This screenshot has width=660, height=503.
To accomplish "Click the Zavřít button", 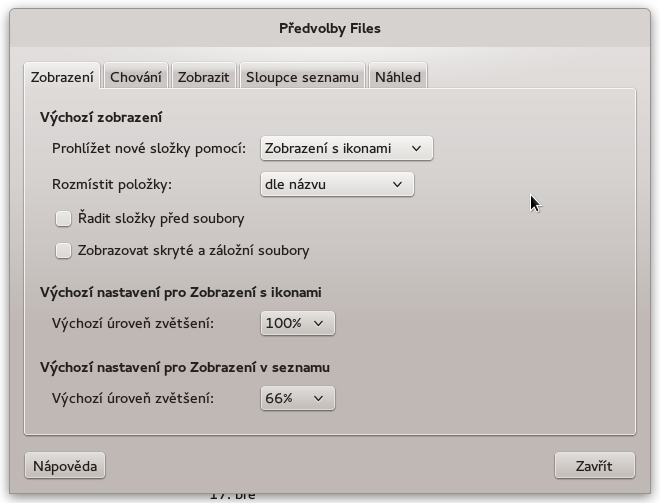I will click(x=594, y=466).
